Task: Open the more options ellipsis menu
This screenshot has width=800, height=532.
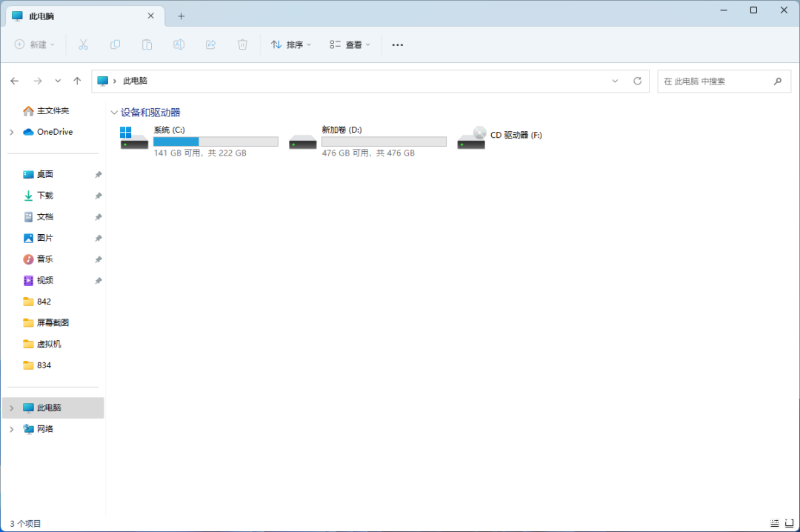Action: pos(398,44)
